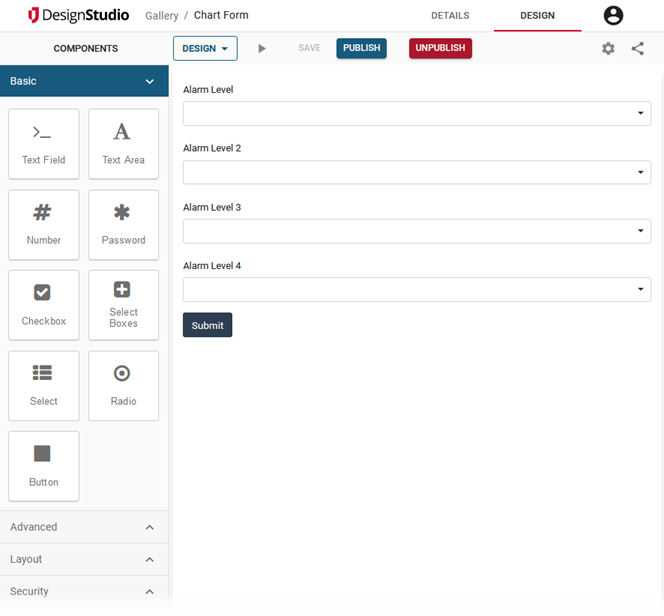
Task: Click the Gallery breadcrumb link
Action: coord(161,16)
